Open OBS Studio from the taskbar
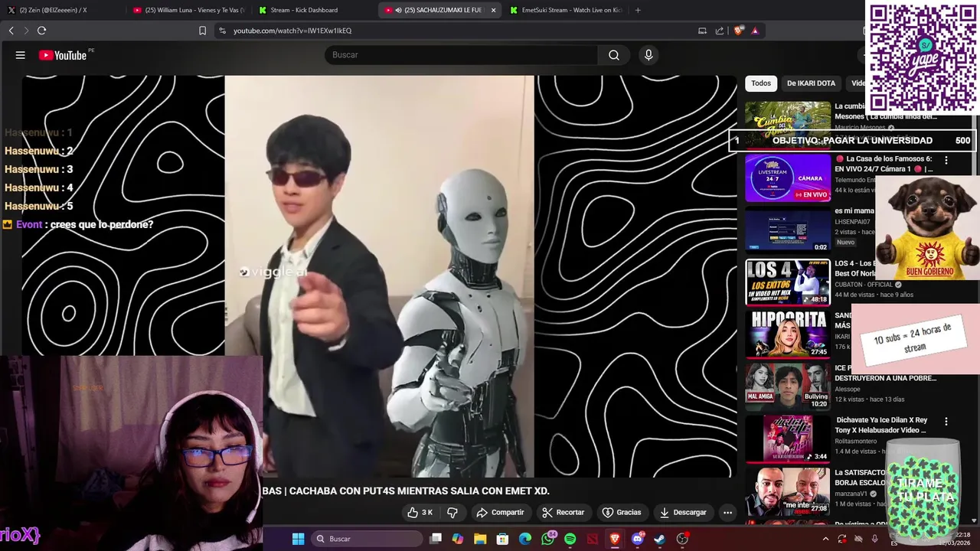Screen dimensions: 980x551 tap(682, 539)
